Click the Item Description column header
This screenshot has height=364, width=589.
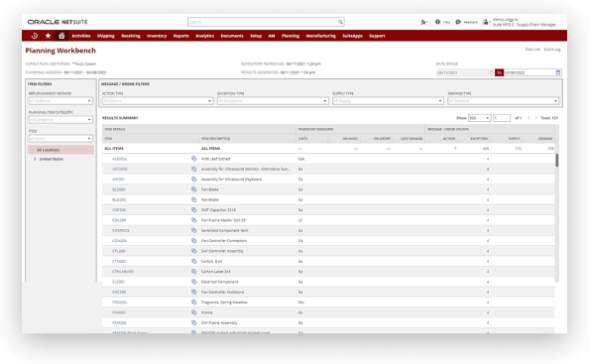point(215,139)
